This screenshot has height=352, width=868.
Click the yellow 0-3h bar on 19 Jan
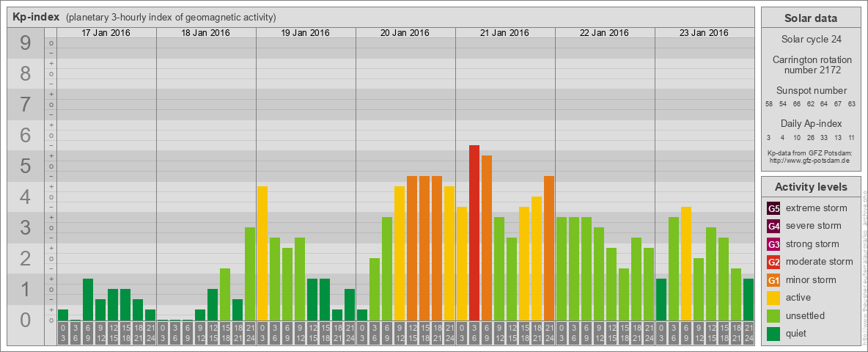(x=262, y=254)
